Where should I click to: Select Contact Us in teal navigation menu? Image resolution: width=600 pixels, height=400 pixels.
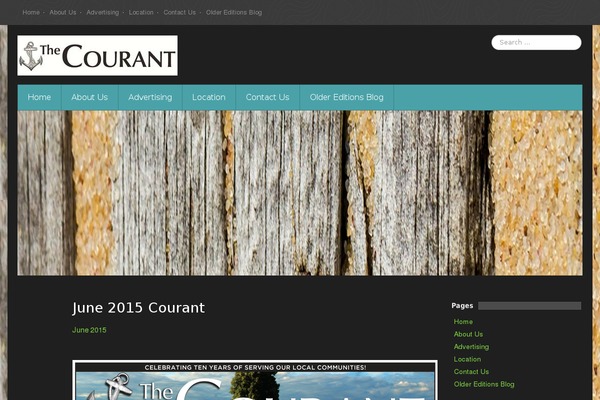[x=267, y=97]
